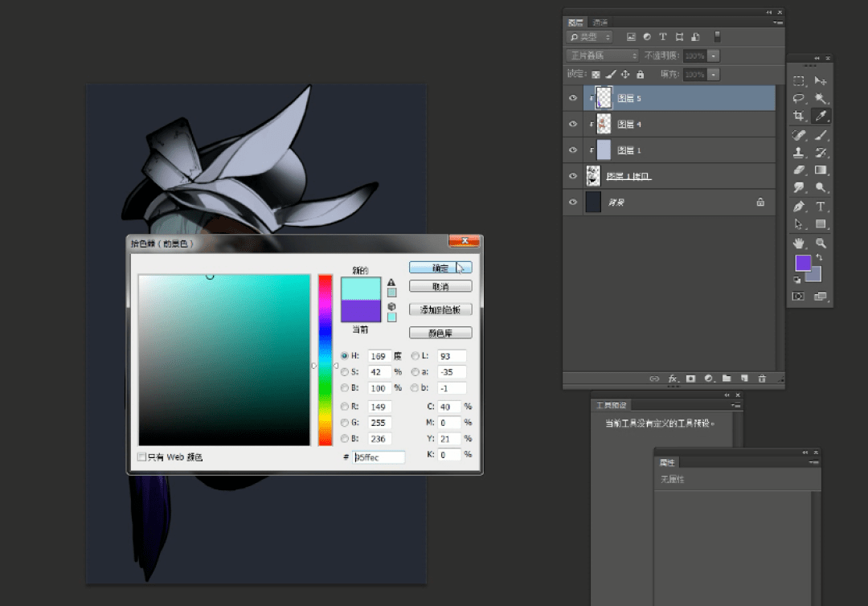This screenshot has width=868, height=606.
Task: Choose the Magic Wand tool
Action: click(821, 98)
